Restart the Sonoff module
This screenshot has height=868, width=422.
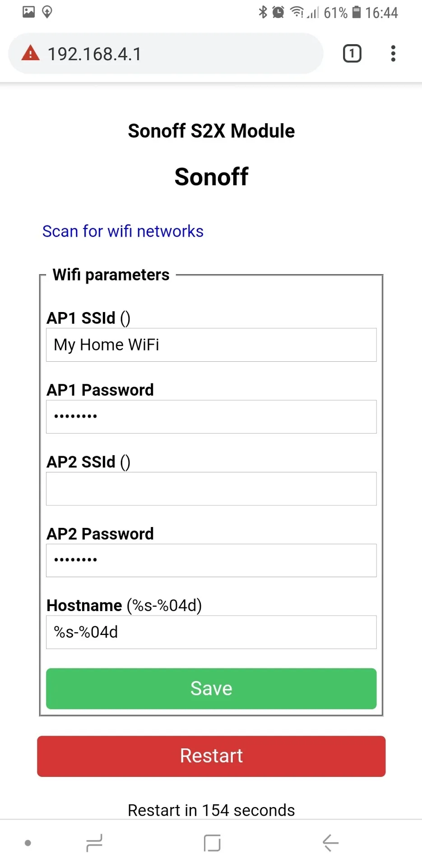211,756
